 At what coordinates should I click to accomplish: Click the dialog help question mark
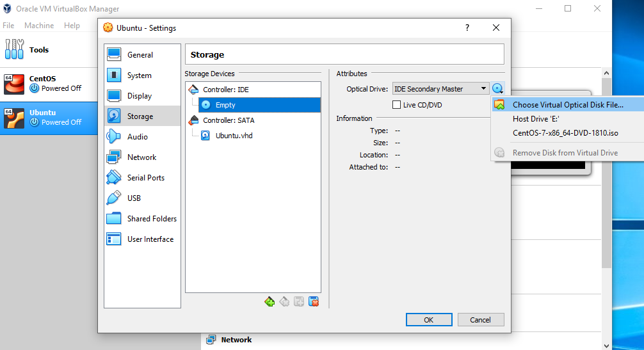[x=467, y=28]
